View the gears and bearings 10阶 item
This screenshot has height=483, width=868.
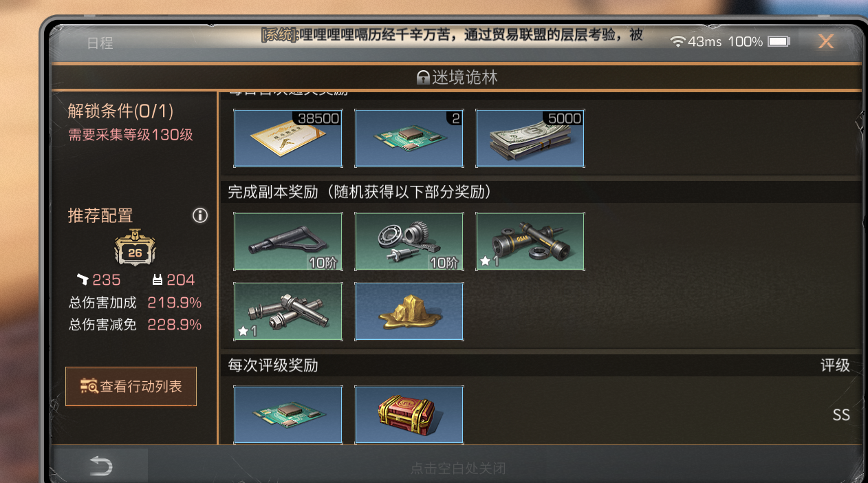(x=409, y=241)
